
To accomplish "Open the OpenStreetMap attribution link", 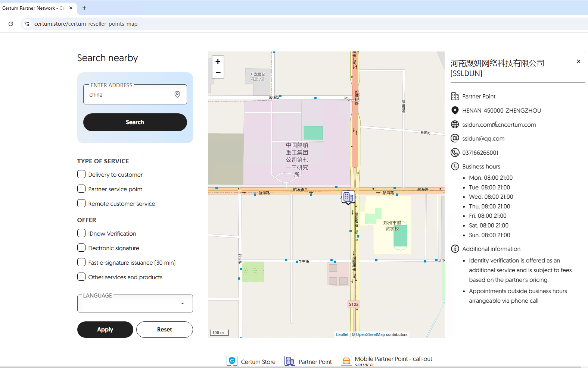I will coord(370,334).
